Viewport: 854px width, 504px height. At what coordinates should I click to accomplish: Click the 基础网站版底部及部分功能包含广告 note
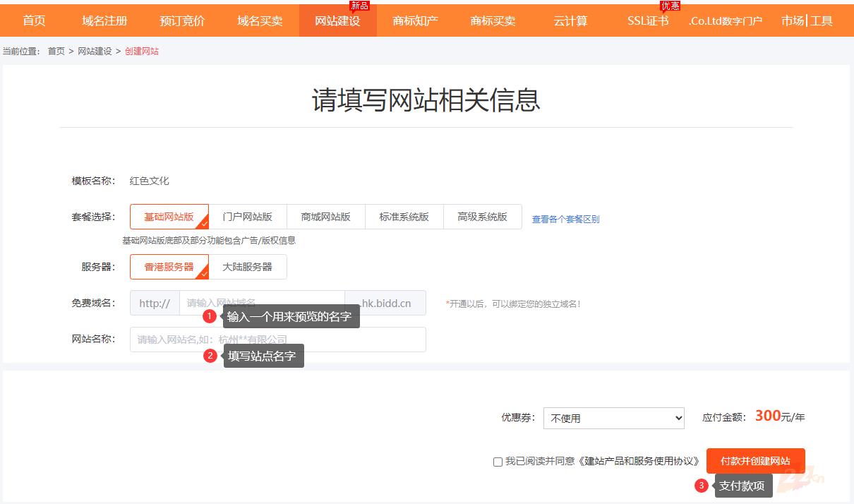point(209,240)
